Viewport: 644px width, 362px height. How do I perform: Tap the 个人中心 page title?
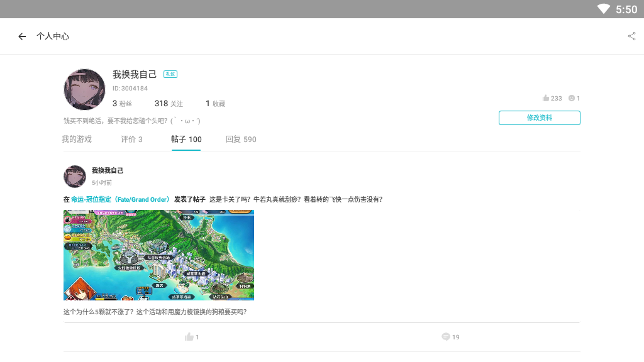click(53, 36)
